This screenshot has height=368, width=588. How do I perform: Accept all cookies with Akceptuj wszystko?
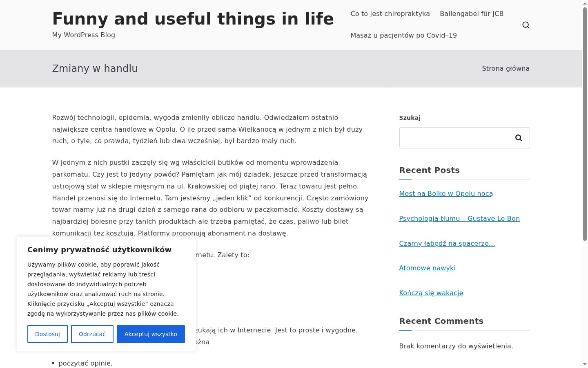pos(151,334)
